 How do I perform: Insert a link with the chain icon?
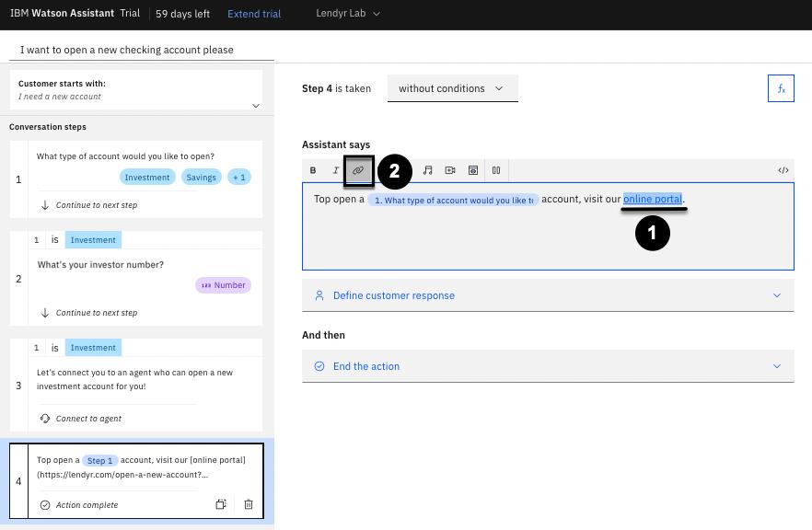click(x=358, y=170)
